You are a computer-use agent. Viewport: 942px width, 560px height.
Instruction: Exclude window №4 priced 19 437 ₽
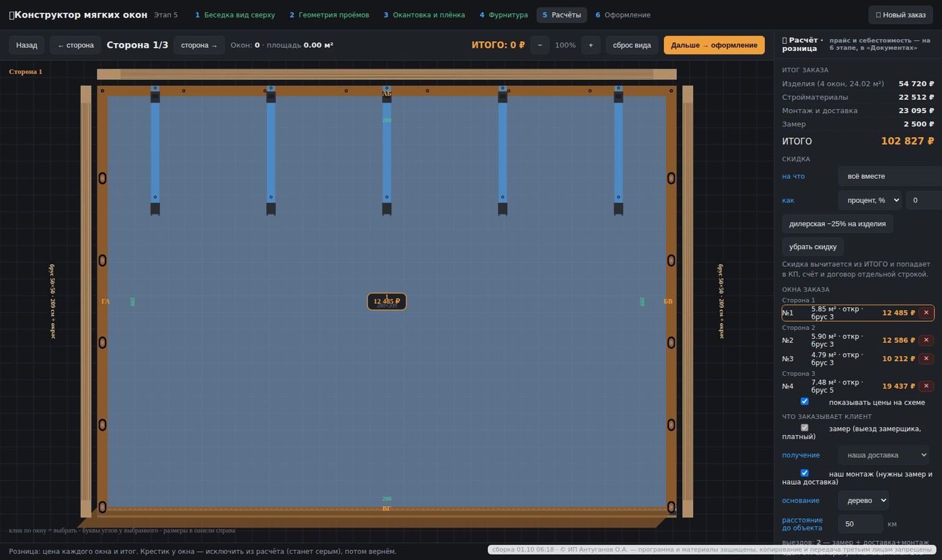click(x=926, y=386)
